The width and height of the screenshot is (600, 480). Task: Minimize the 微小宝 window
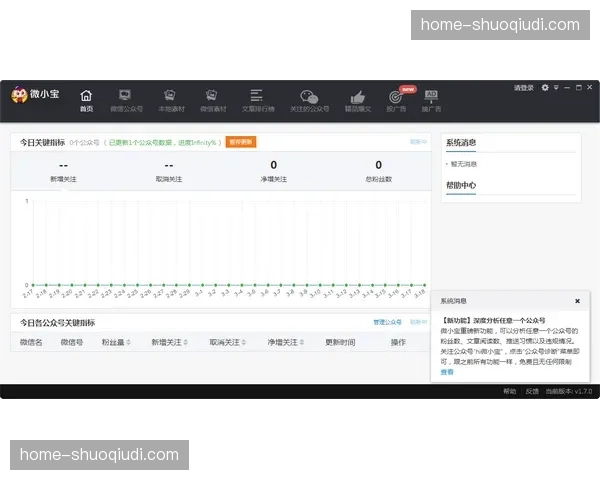pyautogui.click(x=567, y=88)
